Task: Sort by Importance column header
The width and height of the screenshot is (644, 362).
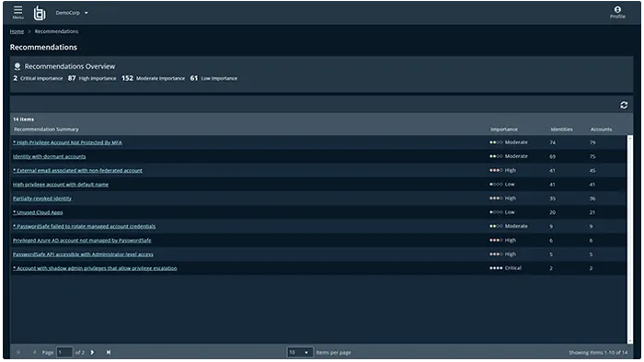Action: point(504,130)
